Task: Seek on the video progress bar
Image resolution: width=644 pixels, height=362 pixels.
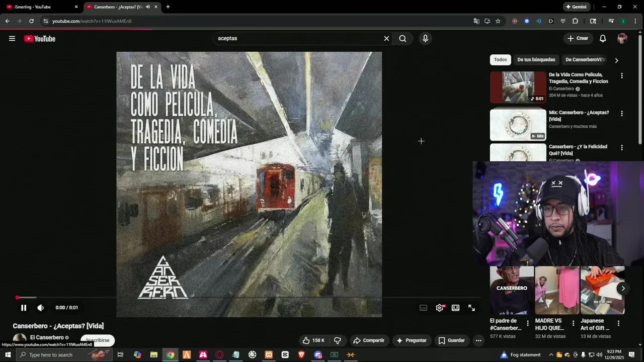Action: tap(249, 298)
